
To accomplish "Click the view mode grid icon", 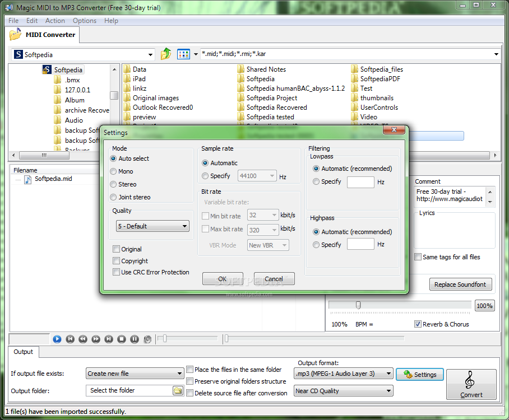I will tap(183, 54).
